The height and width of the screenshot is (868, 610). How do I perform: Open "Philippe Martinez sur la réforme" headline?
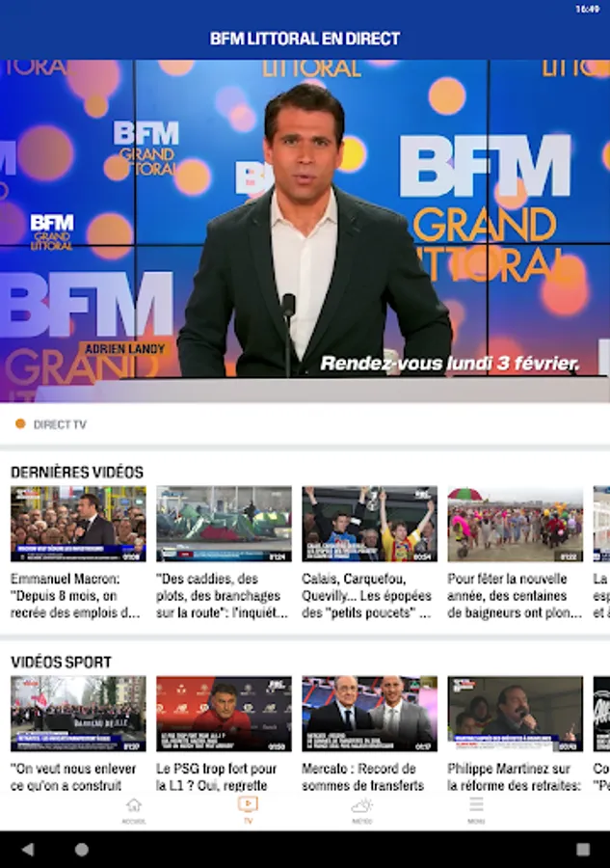point(515,776)
